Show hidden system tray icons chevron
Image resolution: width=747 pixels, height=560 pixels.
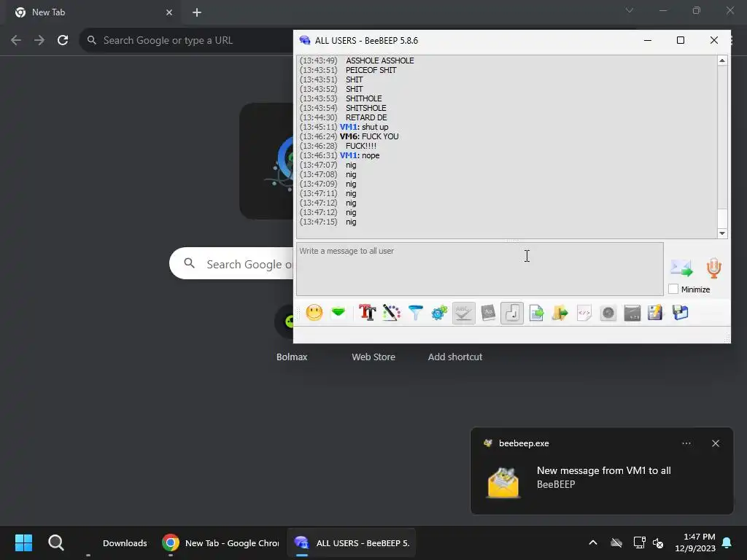[593, 542]
